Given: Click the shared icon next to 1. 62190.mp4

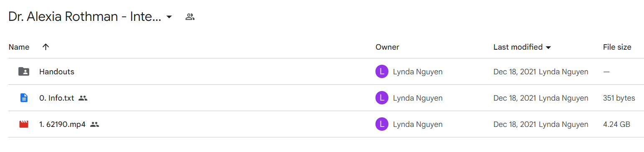Looking at the screenshot, I should point(94,124).
